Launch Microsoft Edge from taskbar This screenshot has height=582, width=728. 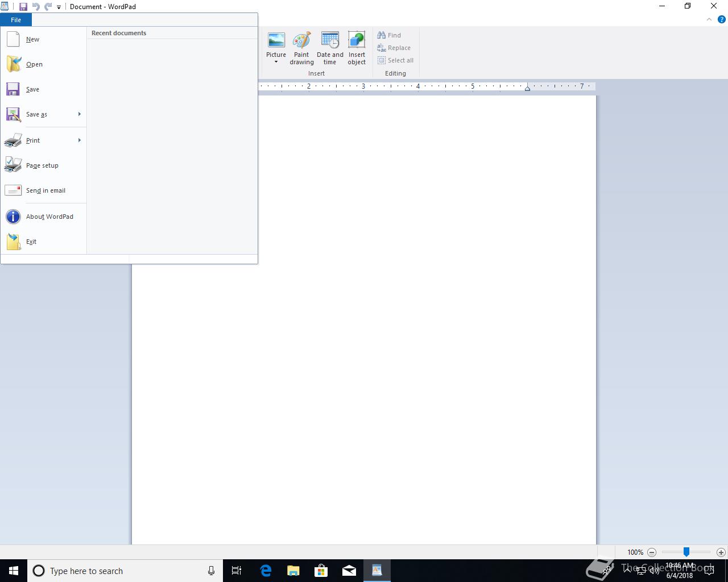(x=266, y=571)
